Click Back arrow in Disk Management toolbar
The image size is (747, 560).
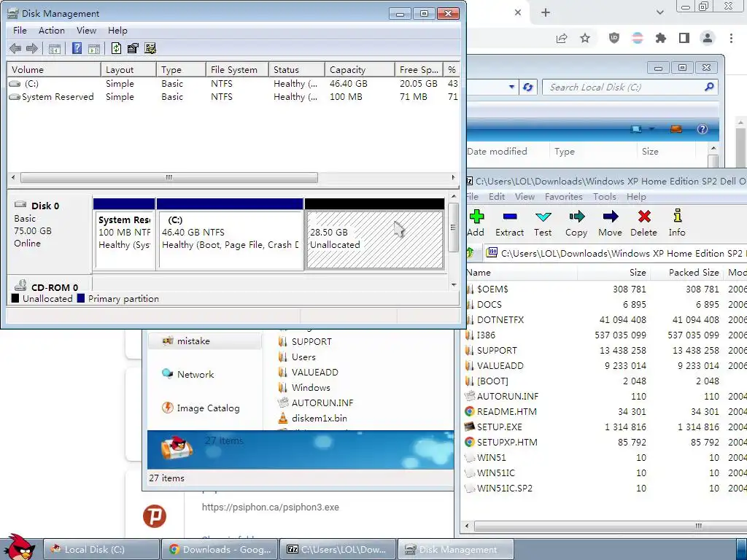coord(15,48)
